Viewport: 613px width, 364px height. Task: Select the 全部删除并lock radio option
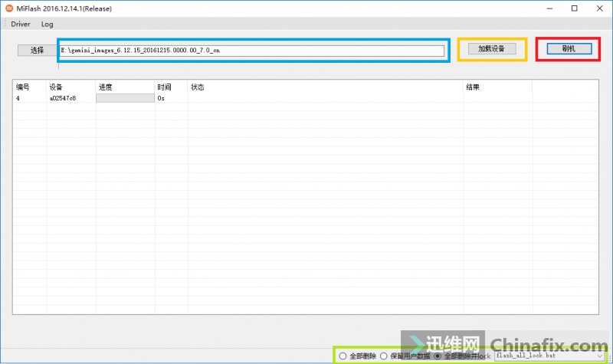(x=462, y=356)
